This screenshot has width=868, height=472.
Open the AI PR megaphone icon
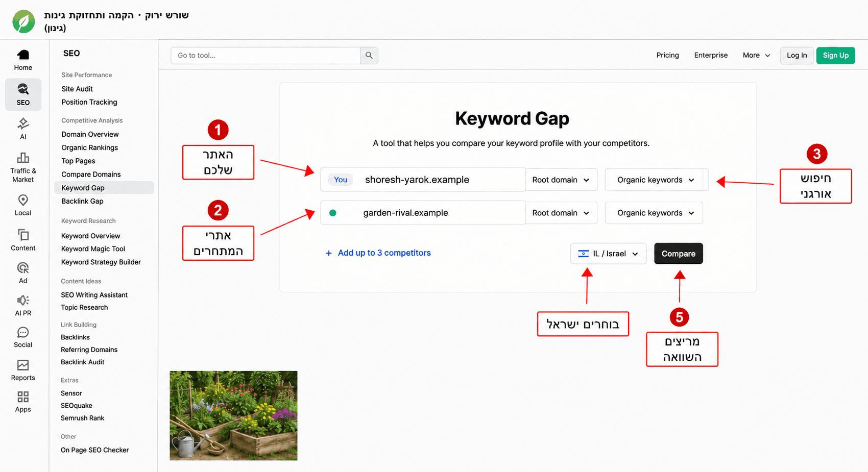pyautogui.click(x=23, y=300)
